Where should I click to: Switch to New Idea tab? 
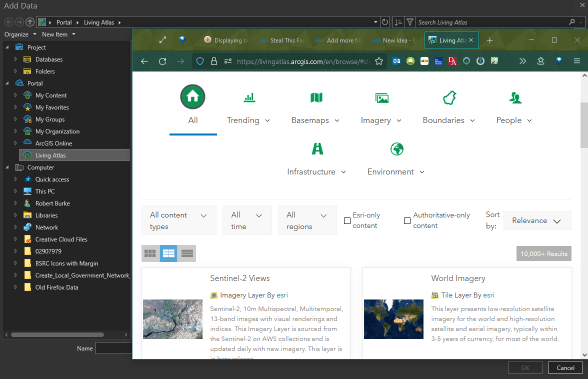pyautogui.click(x=395, y=40)
